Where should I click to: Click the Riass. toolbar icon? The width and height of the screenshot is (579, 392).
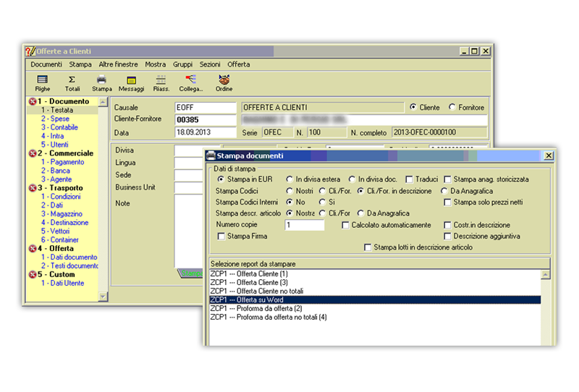coord(161,80)
